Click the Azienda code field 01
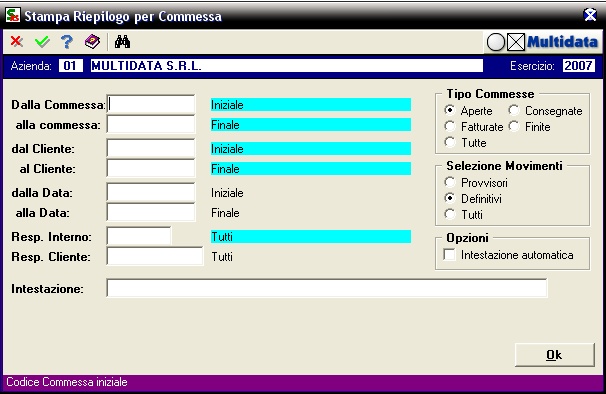Viewport: 606px width, 394px height. 70,66
